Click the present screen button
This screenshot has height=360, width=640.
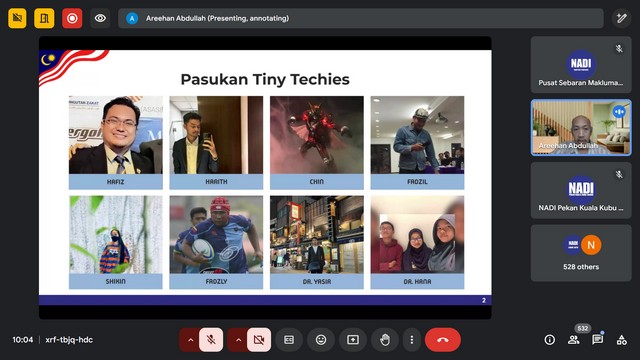coord(353,340)
